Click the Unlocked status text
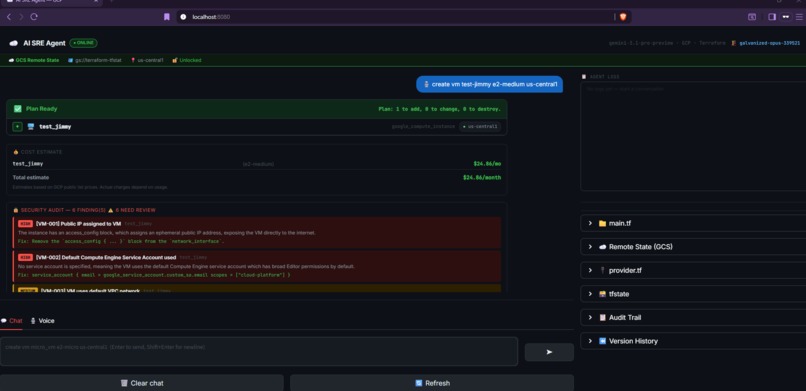This screenshot has height=391, width=806. (190, 61)
